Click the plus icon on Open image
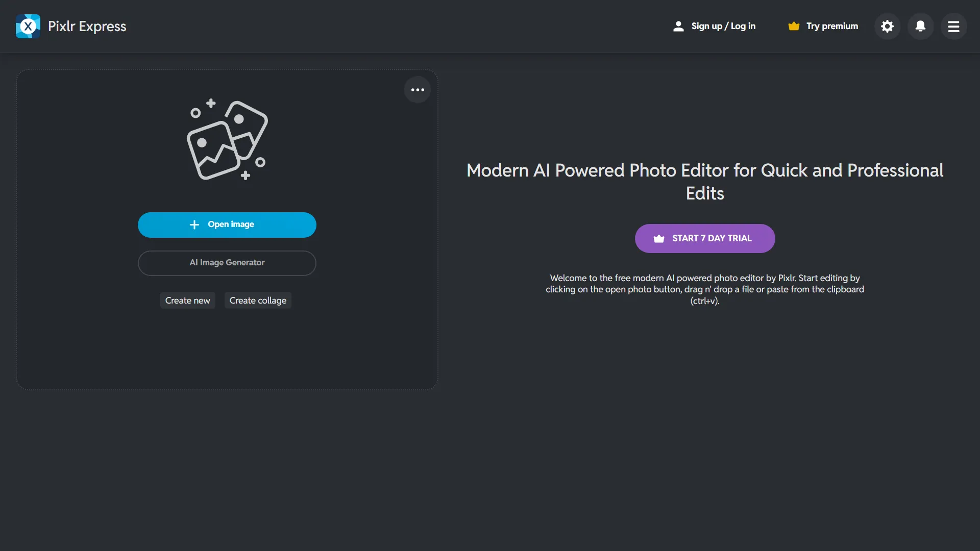The image size is (980, 551). 194,224
